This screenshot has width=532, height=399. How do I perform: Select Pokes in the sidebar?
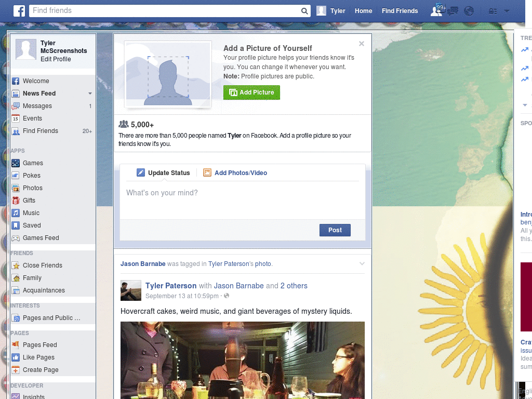(31, 176)
